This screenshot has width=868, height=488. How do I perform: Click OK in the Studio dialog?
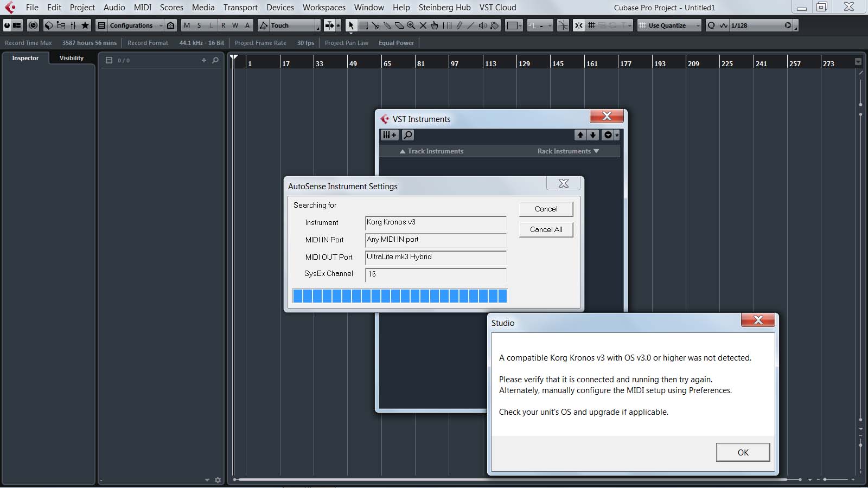click(743, 452)
